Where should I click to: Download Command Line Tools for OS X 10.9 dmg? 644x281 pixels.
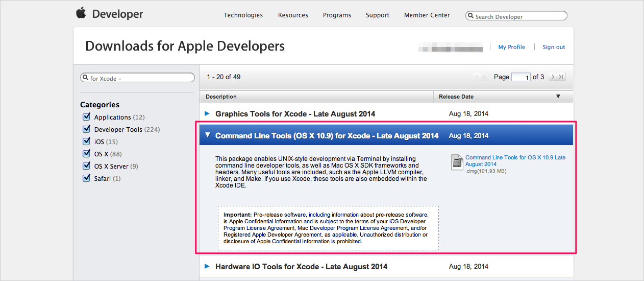(515, 161)
